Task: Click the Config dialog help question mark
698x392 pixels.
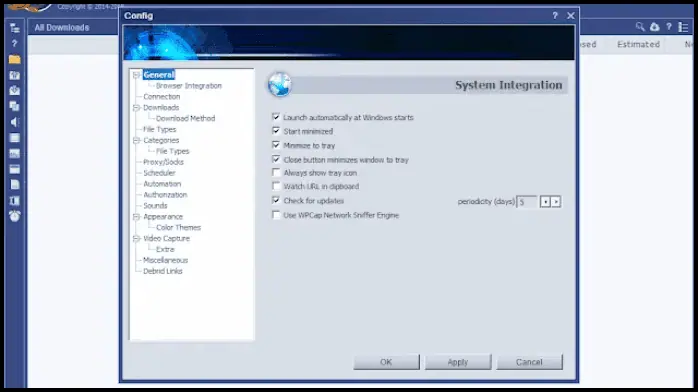Action: [555, 16]
